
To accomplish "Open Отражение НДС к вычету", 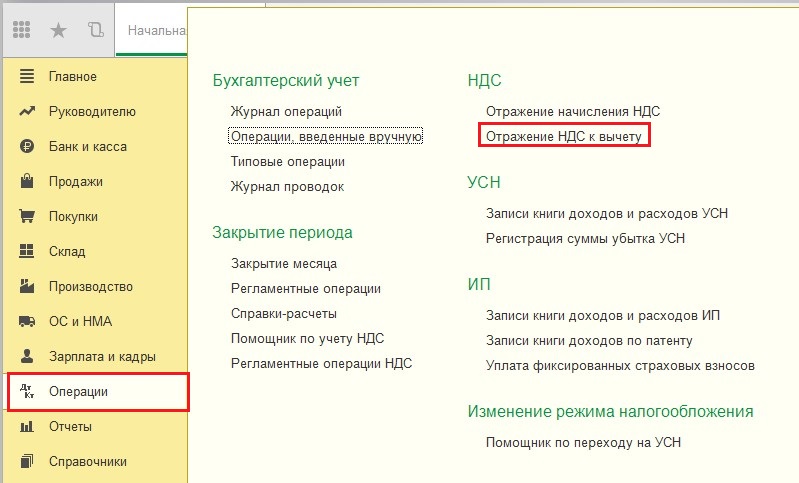I will click(564, 137).
